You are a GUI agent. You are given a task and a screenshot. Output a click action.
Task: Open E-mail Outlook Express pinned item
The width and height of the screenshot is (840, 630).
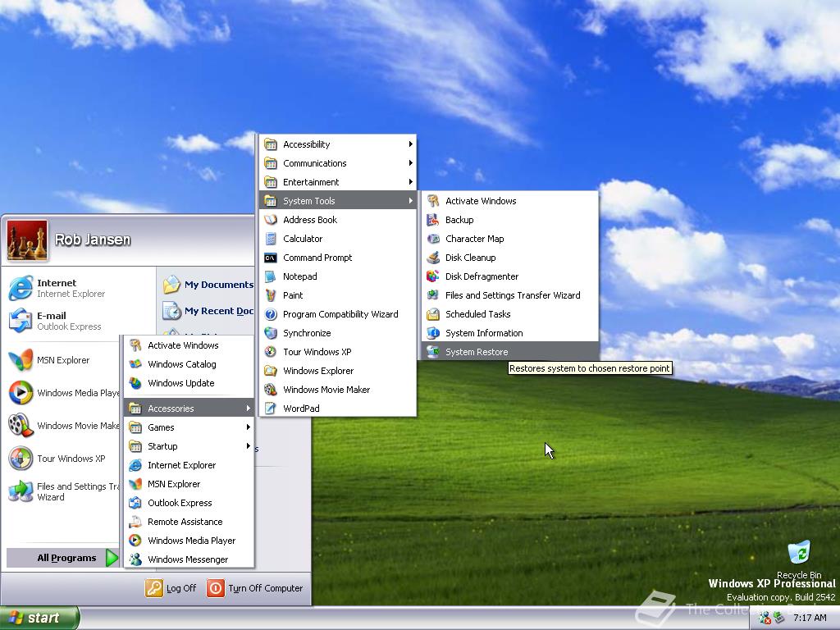78,321
